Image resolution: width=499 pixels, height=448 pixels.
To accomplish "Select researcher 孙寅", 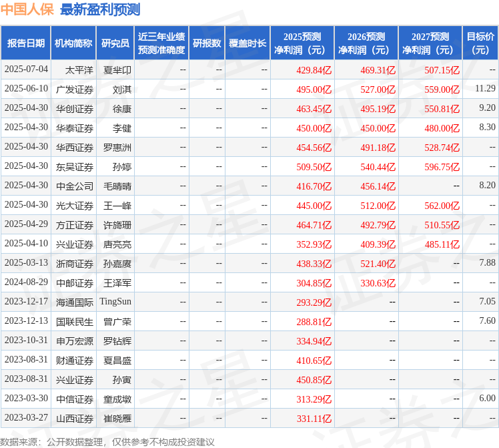I will tap(122, 380).
